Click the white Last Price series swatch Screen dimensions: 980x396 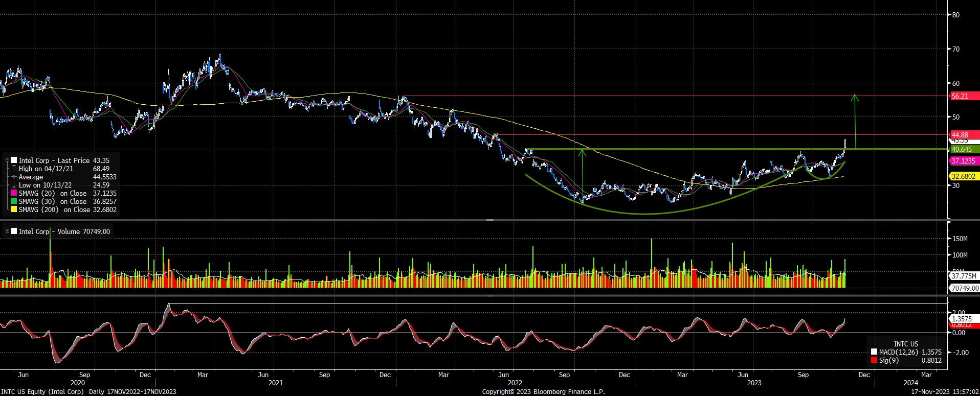coord(14,160)
